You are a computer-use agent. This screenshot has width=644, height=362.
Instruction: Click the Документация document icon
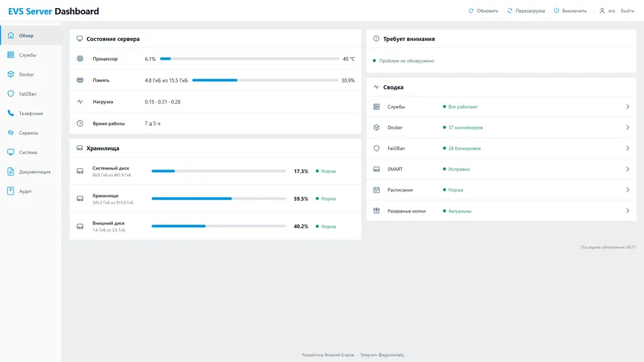[x=11, y=172]
